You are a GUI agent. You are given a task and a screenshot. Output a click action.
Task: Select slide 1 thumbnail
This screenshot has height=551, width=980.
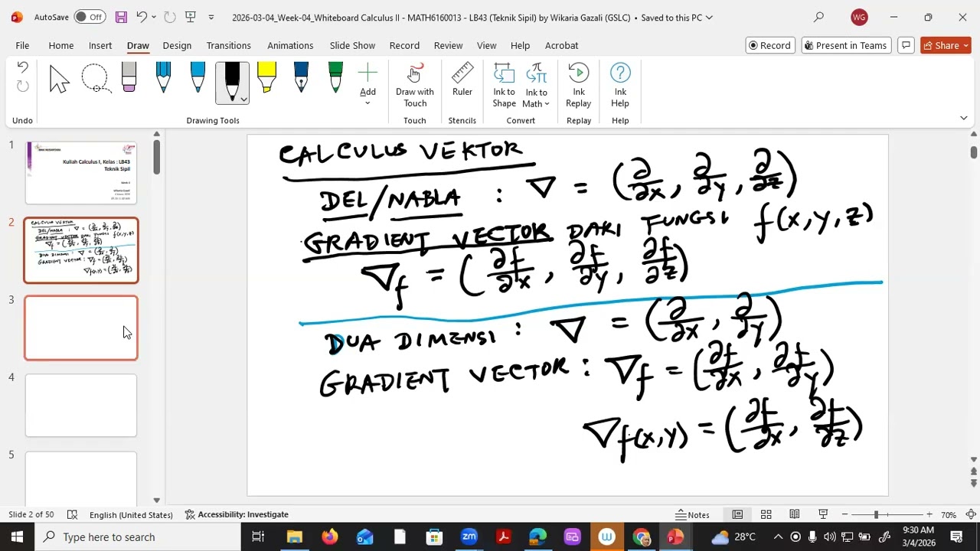point(81,173)
